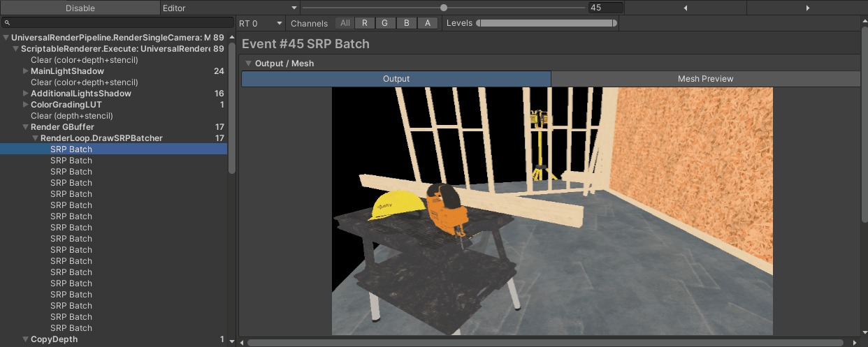Image resolution: width=868 pixels, height=347 pixels.
Task: Click the event number input field
Action: point(605,8)
